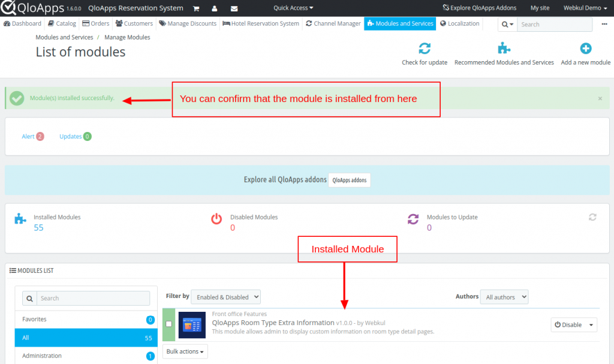
Task: Click the top Search input field
Action: [555, 25]
